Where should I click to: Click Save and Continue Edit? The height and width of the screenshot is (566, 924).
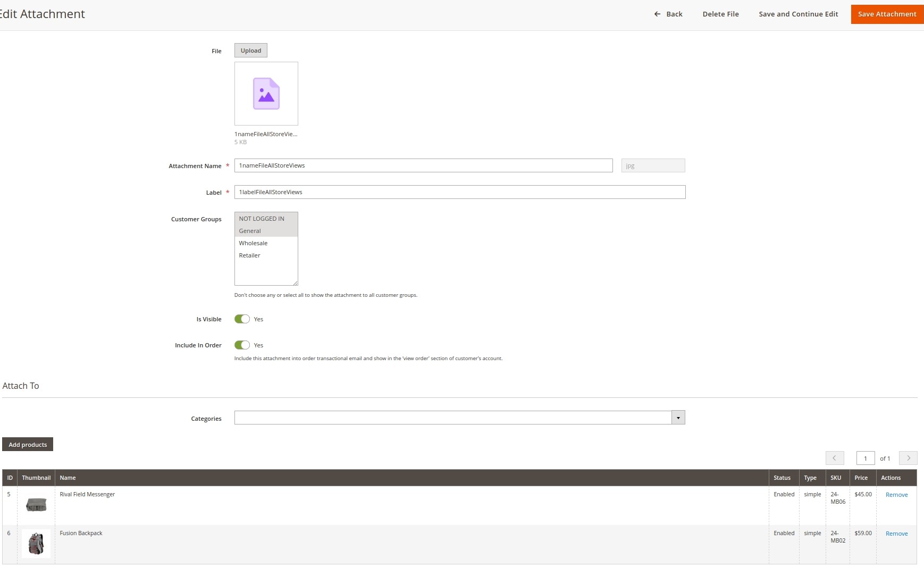coord(798,14)
